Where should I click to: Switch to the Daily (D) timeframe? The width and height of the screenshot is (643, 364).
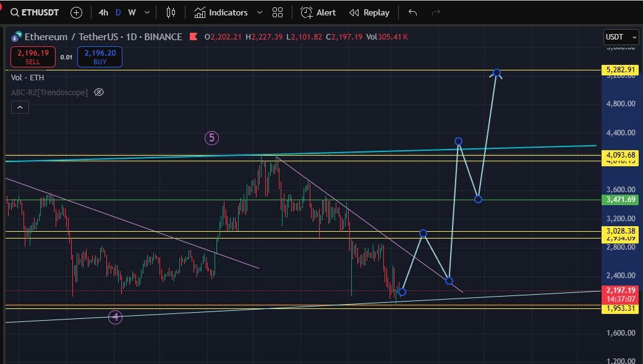[x=119, y=12]
